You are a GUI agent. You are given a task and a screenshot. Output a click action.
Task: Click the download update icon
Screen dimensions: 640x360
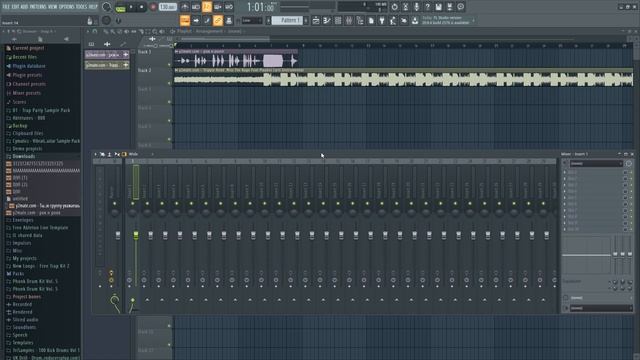pyautogui.click(x=415, y=20)
